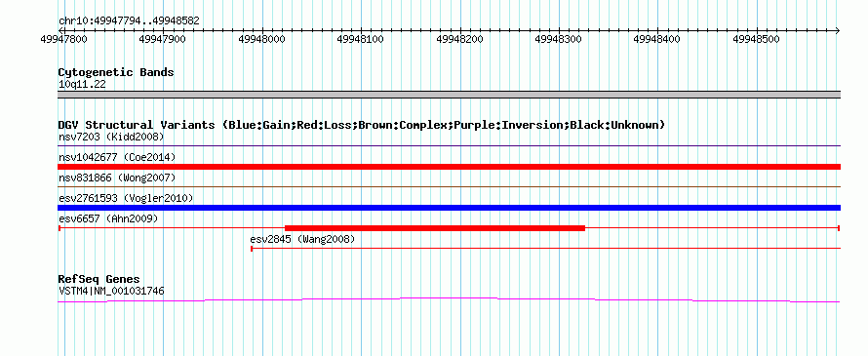Open the VSTM4|NM_001031746 gene label

pyautogui.click(x=111, y=291)
